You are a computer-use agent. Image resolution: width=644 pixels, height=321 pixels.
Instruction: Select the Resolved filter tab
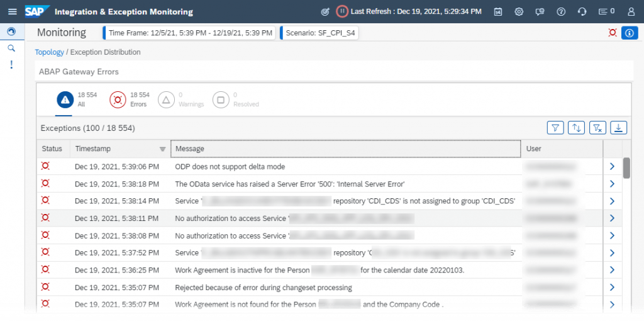tap(236, 100)
